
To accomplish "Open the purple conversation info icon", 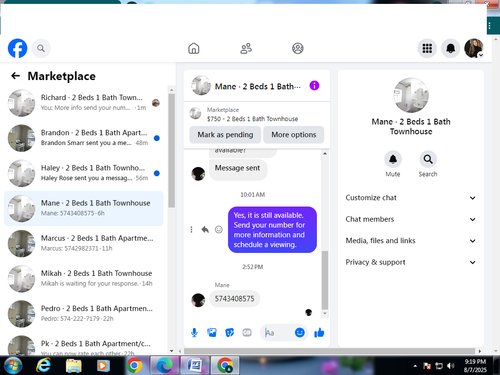I will coord(314,86).
